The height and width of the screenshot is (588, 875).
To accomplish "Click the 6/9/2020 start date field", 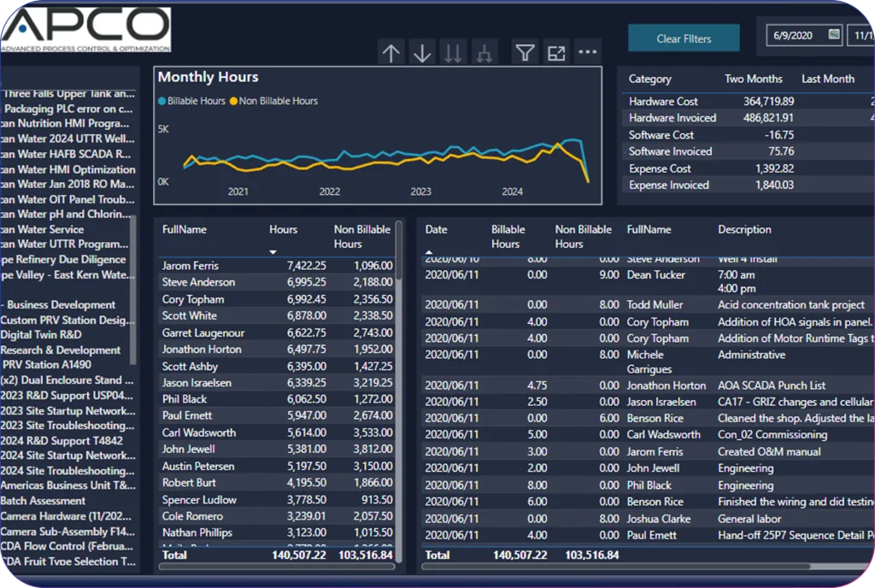I will click(x=796, y=35).
